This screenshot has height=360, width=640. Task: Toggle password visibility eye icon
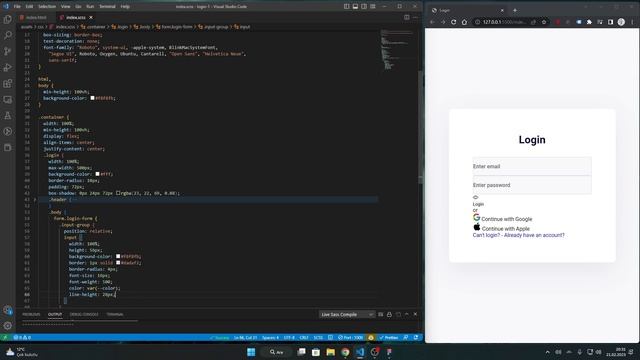pos(476,197)
